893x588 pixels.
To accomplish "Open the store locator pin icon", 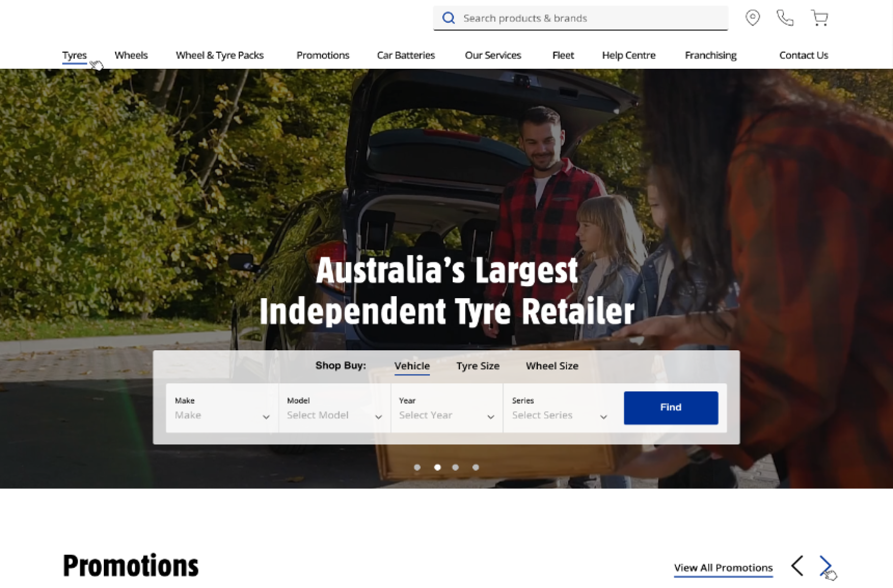I will pos(752,18).
